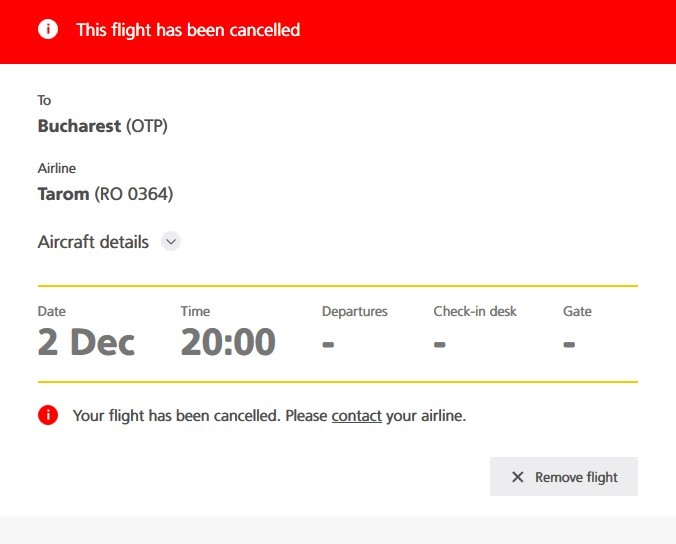Viewport: 676px width, 544px height.
Task: Click the Check-in desk dash value
Action: (439, 344)
